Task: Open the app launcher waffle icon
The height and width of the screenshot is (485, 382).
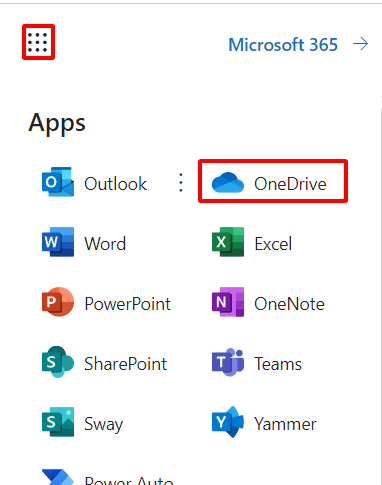Action: pos(38,42)
